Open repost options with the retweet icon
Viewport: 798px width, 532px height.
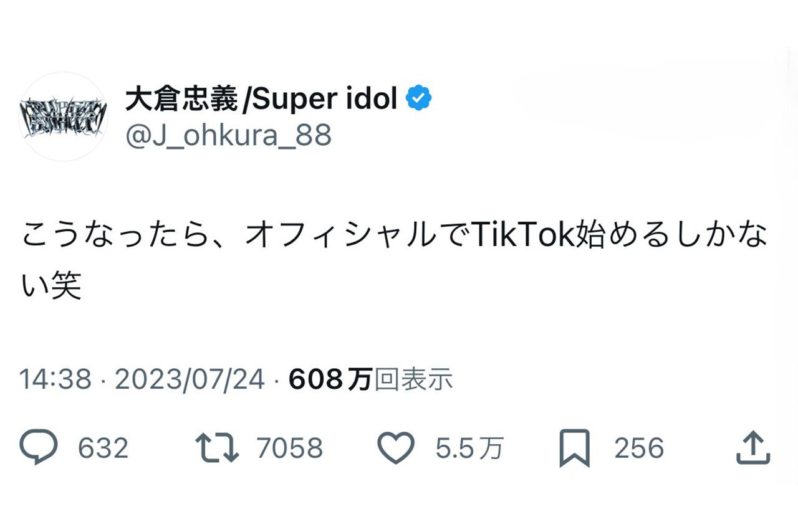(x=217, y=447)
